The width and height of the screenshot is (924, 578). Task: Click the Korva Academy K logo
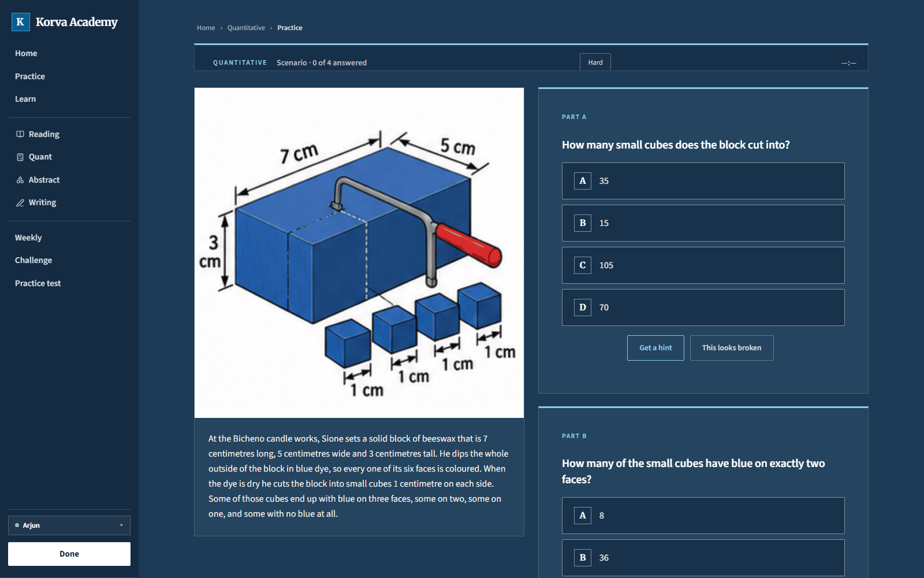coord(20,22)
